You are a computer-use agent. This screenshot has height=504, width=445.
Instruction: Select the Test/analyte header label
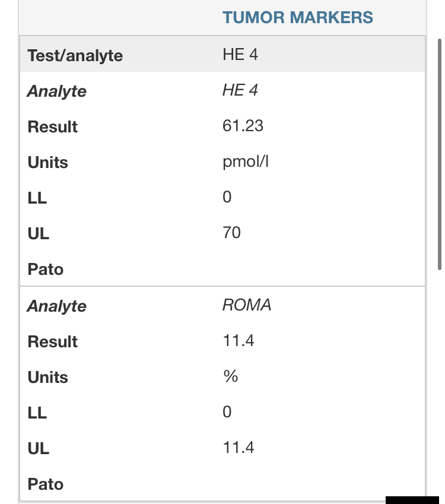75,56
